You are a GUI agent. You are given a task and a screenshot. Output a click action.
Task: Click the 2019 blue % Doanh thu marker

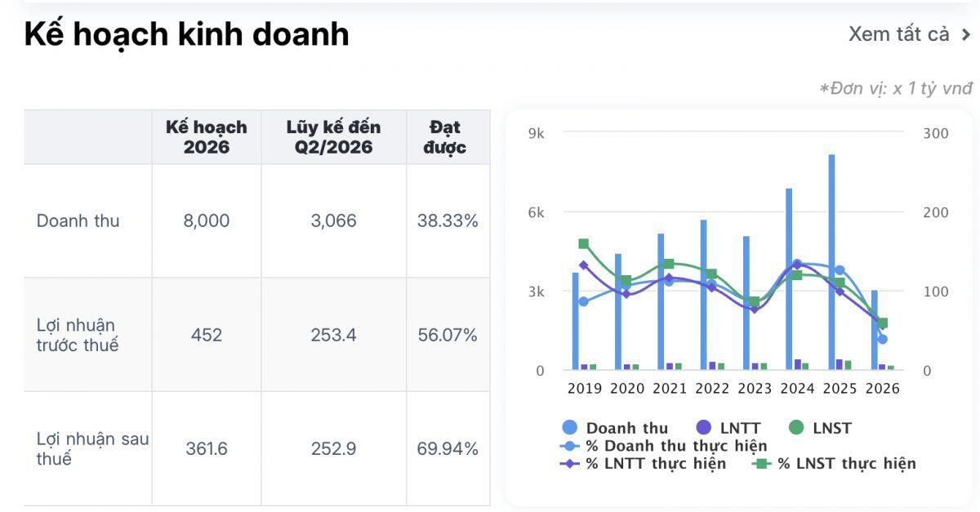[x=584, y=301]
